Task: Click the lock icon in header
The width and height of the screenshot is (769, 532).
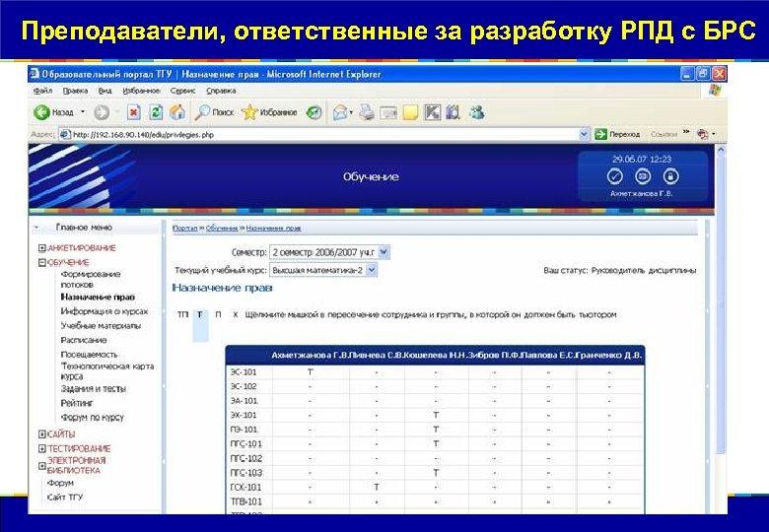Action: pyautogui.click(x=670, y=176)
